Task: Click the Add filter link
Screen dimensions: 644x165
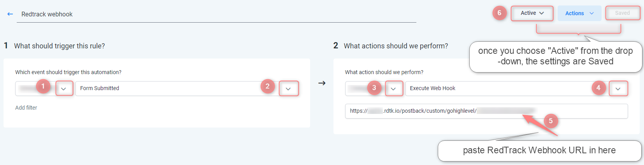Action: coord(26,108)
